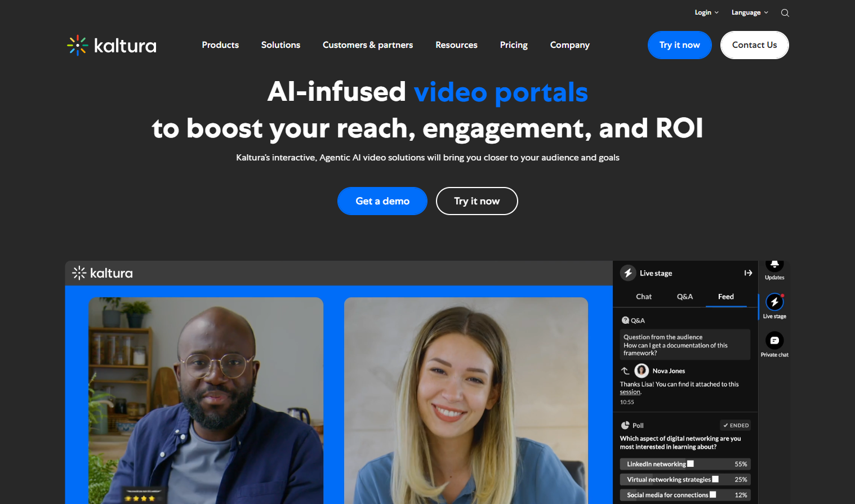855x504 pixels.
Task: Select Virtual networking strategies poll option
Action: click(x=685, y=480)
